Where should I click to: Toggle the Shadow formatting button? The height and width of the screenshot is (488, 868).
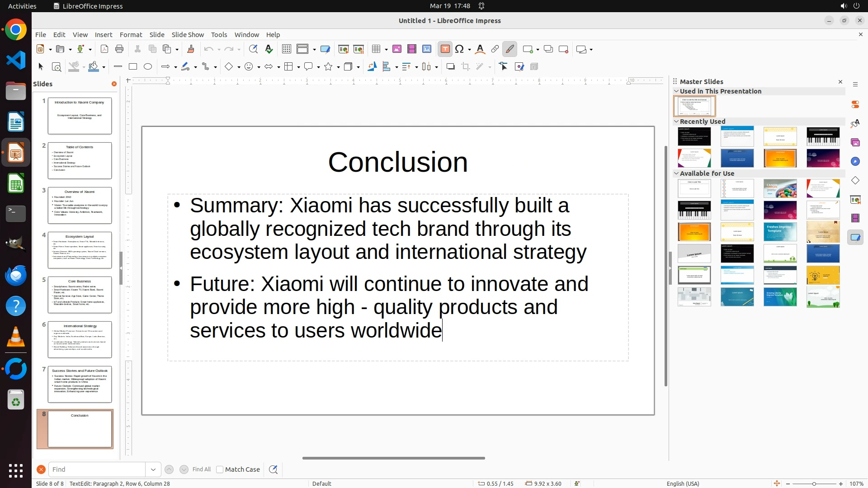[450, 67]
